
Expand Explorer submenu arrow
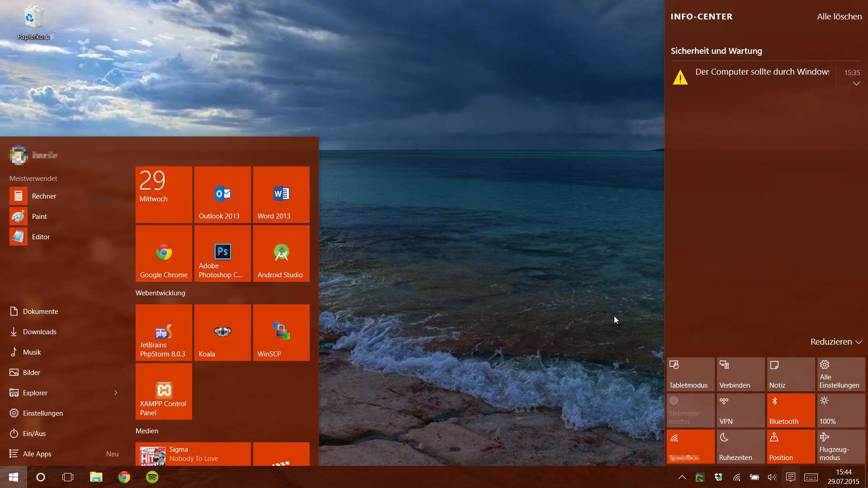click(116, 393)
